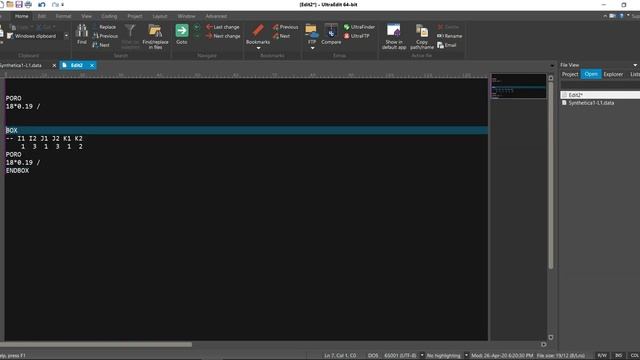Screen dimensions: 640x360
Task: Open the Coding ribbon tab
Action: click(109, 16)
